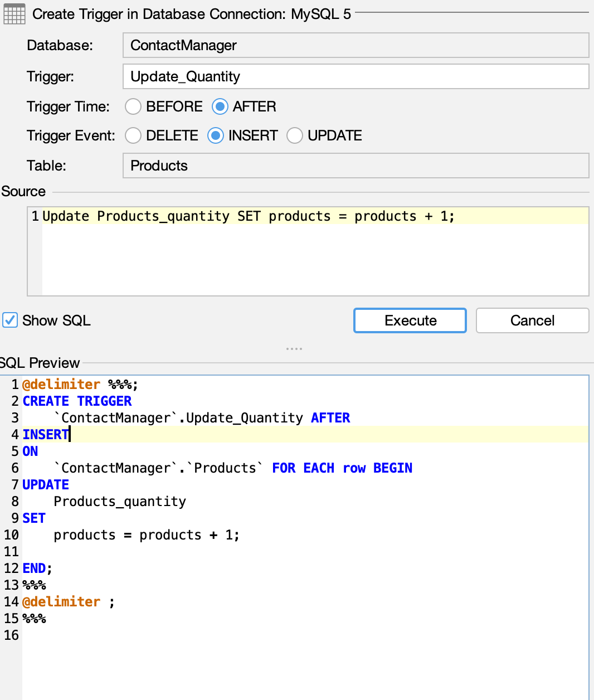Click the Trigger name field Update_Quantity
594x700 pixels.
coord(356,76)
